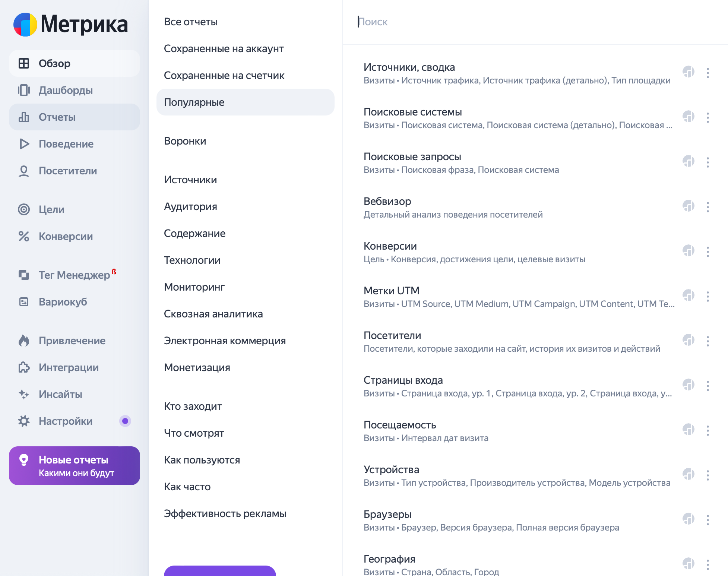Click the Yandex Metrika logo

point(71,25)
